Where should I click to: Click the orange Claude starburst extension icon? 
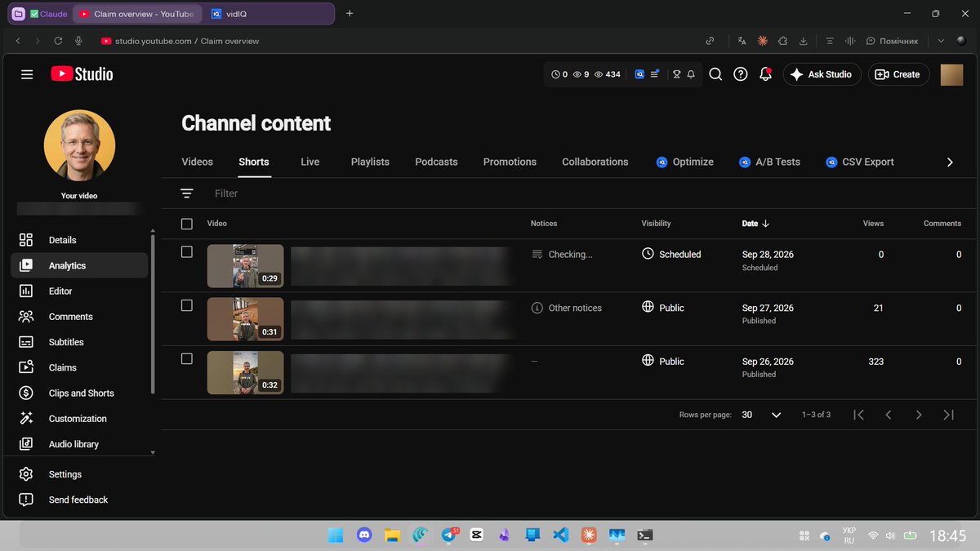762,41
